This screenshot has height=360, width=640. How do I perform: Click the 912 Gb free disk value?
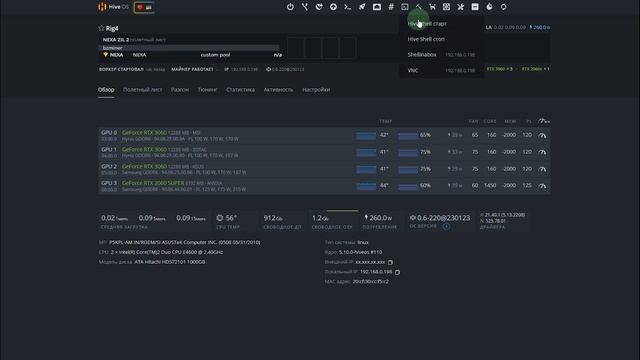click(x=273, y=218)
